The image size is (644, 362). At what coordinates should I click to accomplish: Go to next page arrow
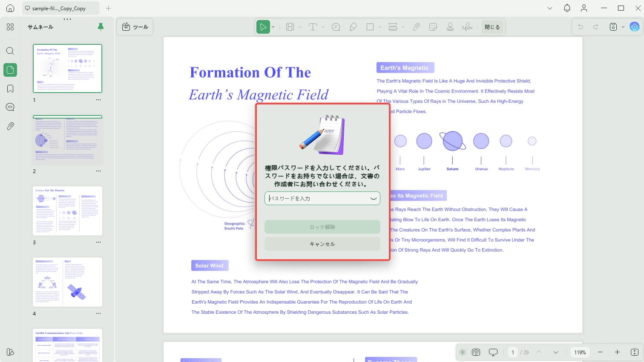click(x=556, y=352)
